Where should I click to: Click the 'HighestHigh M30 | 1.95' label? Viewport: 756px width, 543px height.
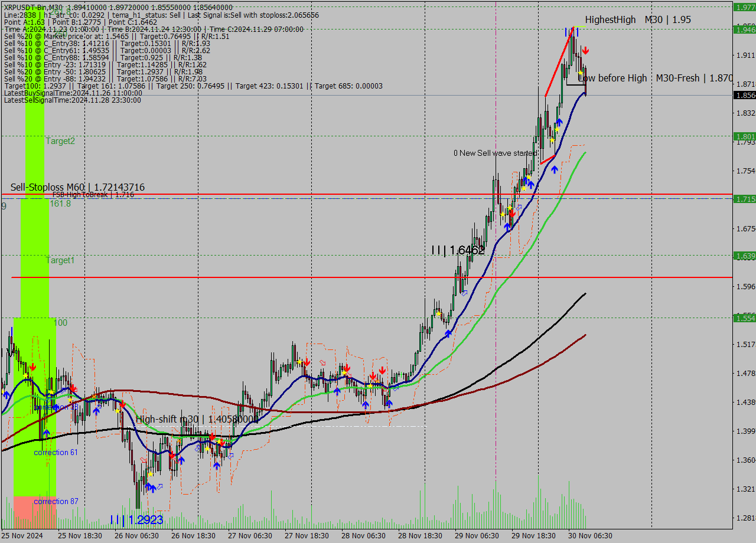(638, 20)
